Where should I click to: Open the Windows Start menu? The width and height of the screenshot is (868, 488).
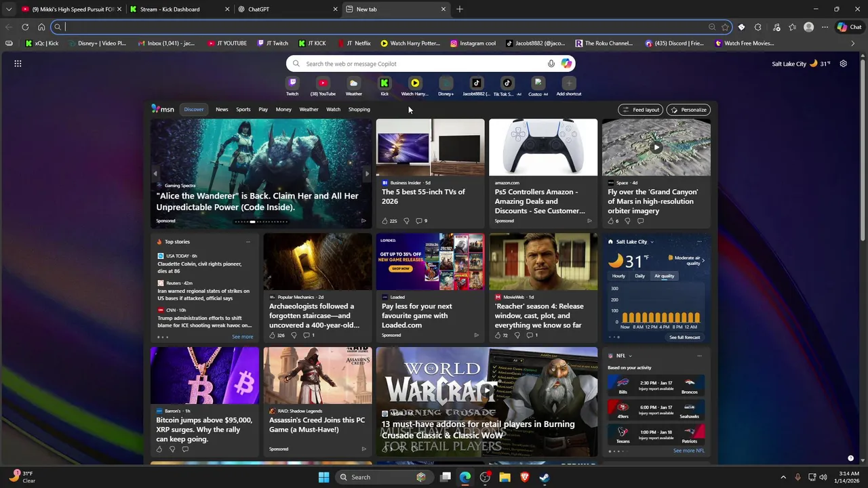pyautogui.click(x=324, y=477)
